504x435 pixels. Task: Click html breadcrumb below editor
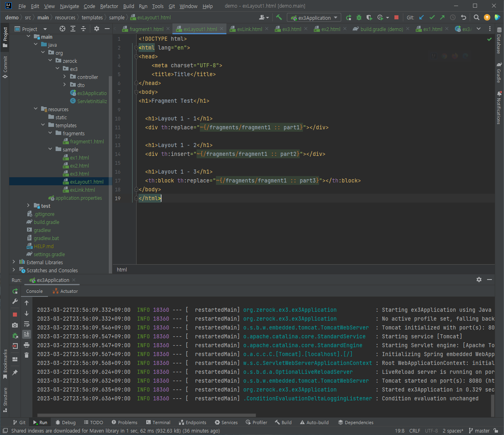coord(122,269)
